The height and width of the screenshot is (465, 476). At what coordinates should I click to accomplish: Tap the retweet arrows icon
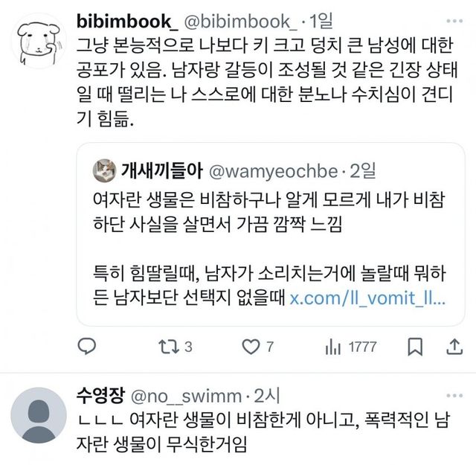click(x=168, y=346)
